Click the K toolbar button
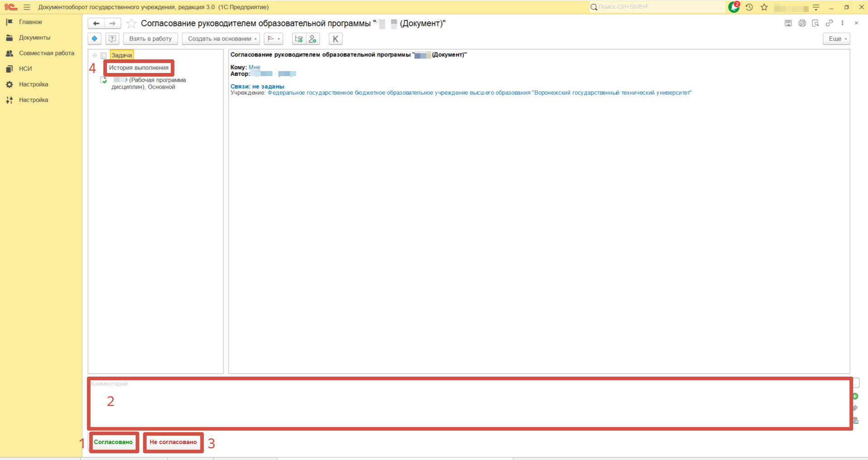 coord(335,39)
